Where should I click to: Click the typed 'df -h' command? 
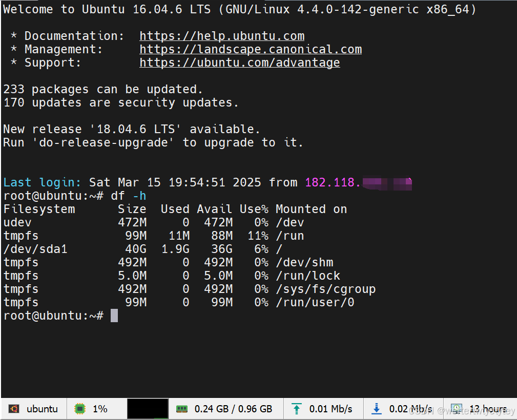click(x=128, y=196)
